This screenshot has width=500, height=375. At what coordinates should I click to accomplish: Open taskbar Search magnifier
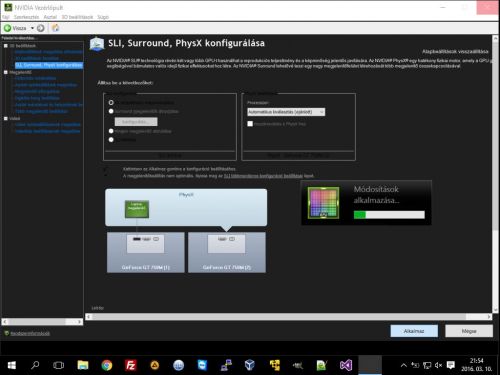tap(35, 365)
